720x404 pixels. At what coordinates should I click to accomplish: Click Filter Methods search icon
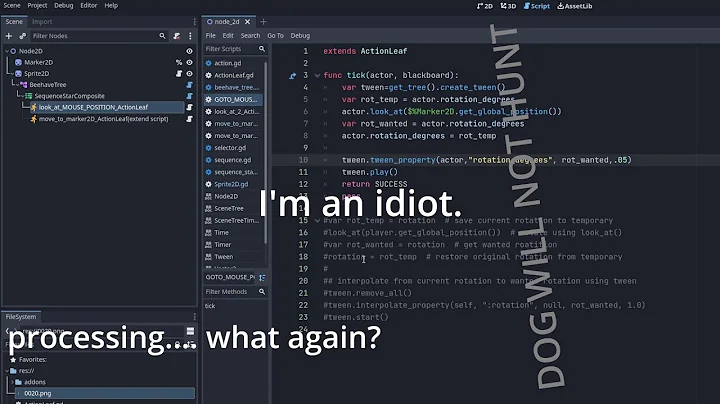(x=262, y=292)
